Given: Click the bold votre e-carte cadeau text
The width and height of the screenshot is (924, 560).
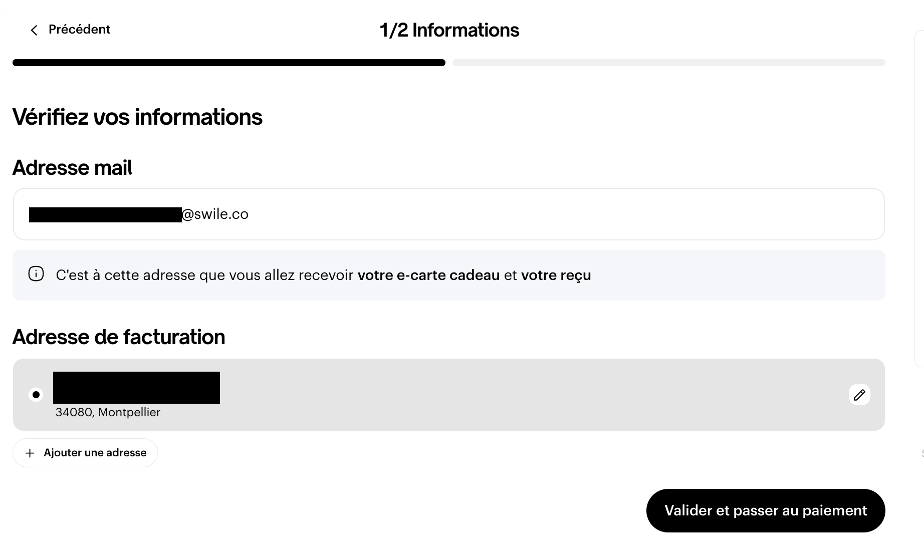Looking at the screenshot, I should pyautogui.click(x=428, y=275).
